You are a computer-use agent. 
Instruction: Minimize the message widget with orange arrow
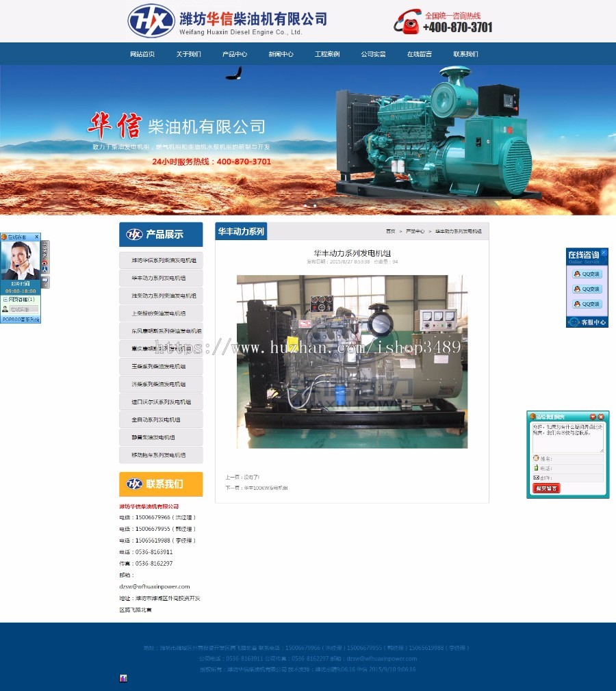593,417
